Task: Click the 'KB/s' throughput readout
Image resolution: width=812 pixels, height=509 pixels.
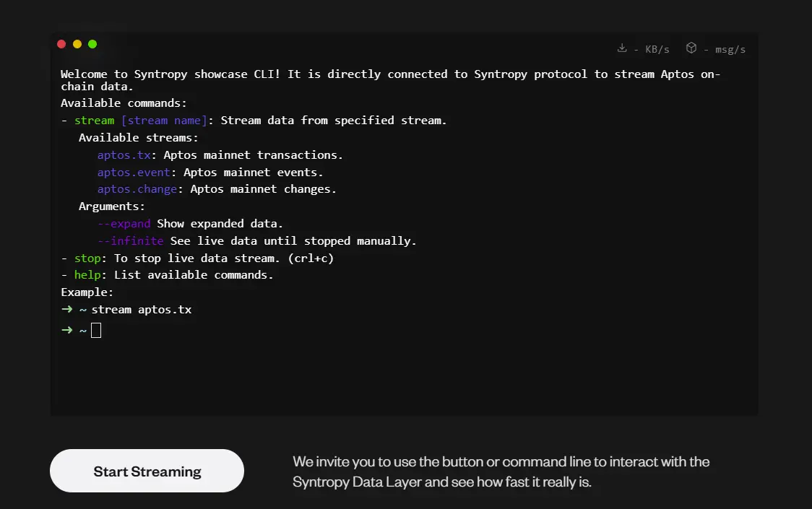Action: coord(657,49)
